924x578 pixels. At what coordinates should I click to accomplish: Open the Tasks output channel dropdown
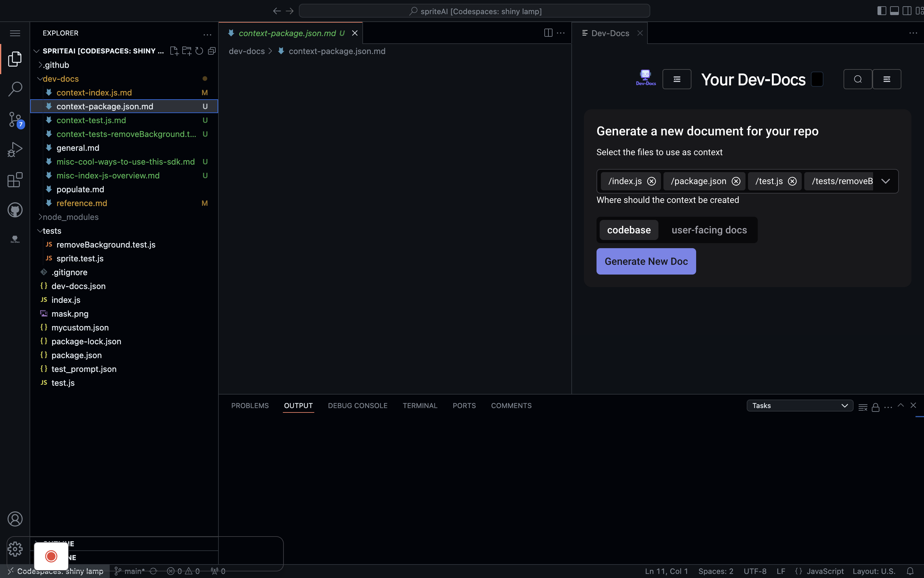(x=799, y=406)
